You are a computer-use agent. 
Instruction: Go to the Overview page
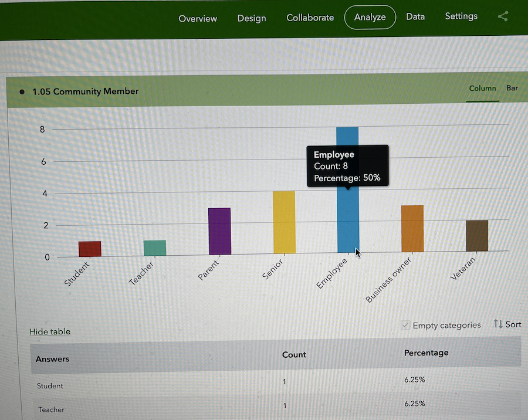198,18
